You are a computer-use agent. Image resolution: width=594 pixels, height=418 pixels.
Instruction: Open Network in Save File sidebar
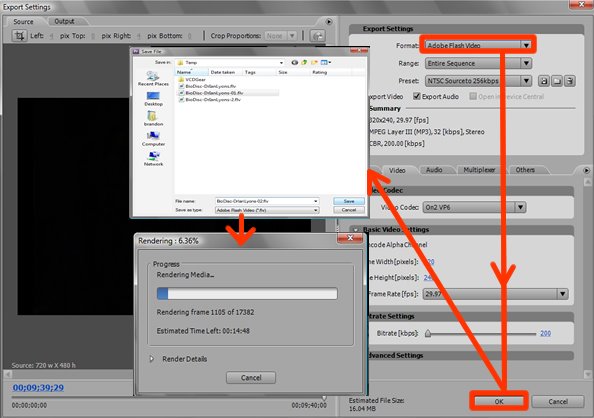153,159
